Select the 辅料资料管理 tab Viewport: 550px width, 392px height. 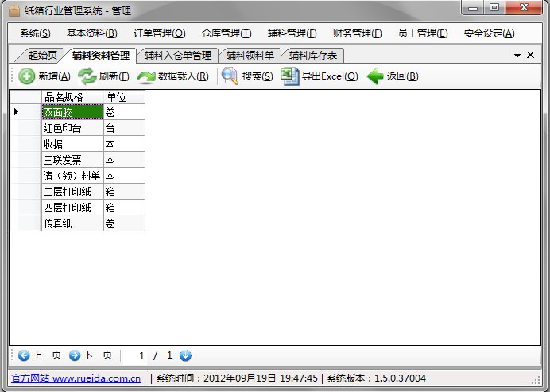pos(101,56)
